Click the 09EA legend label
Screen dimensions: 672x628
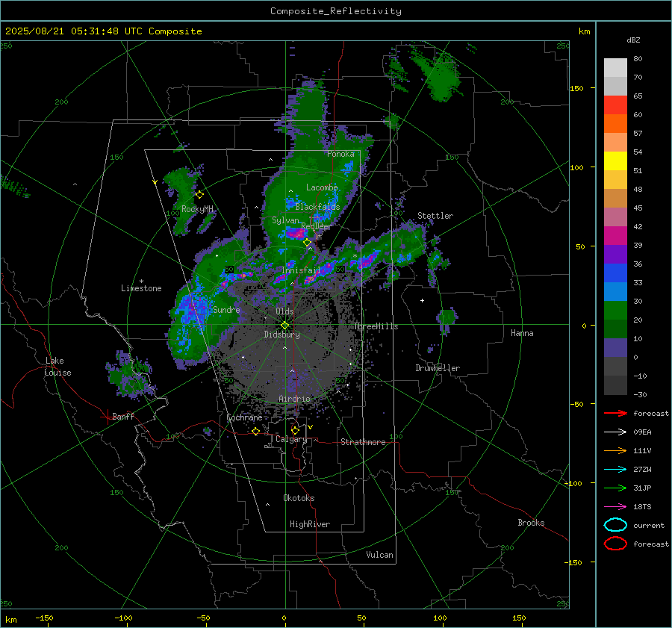click(x=642, y=432)
